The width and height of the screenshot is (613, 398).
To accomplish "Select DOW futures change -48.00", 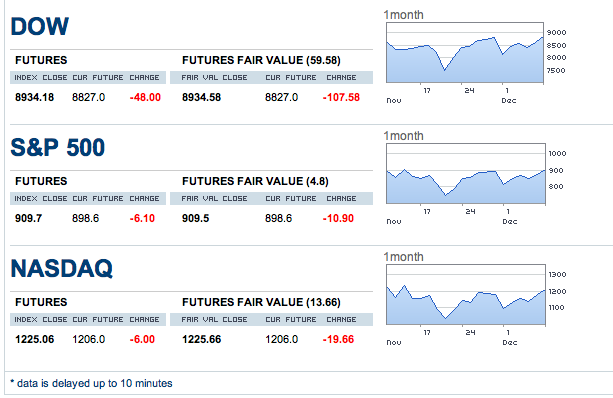I will click(x=145, y=97).
